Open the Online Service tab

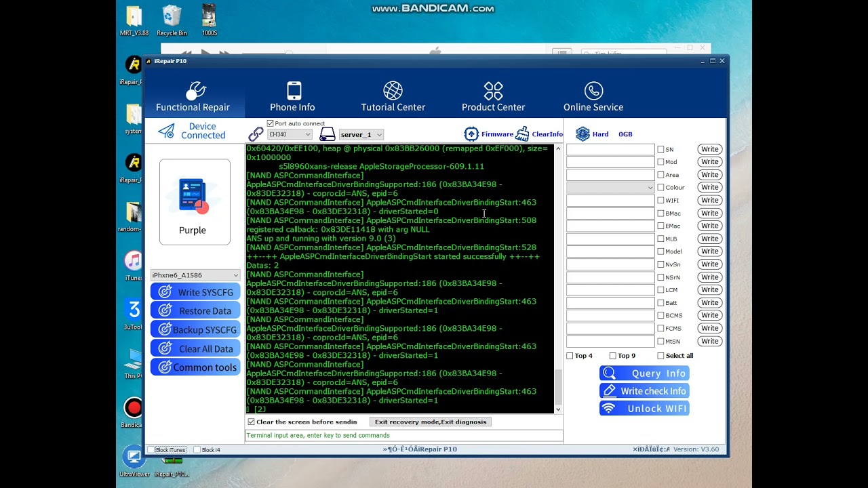click(593, 97)
